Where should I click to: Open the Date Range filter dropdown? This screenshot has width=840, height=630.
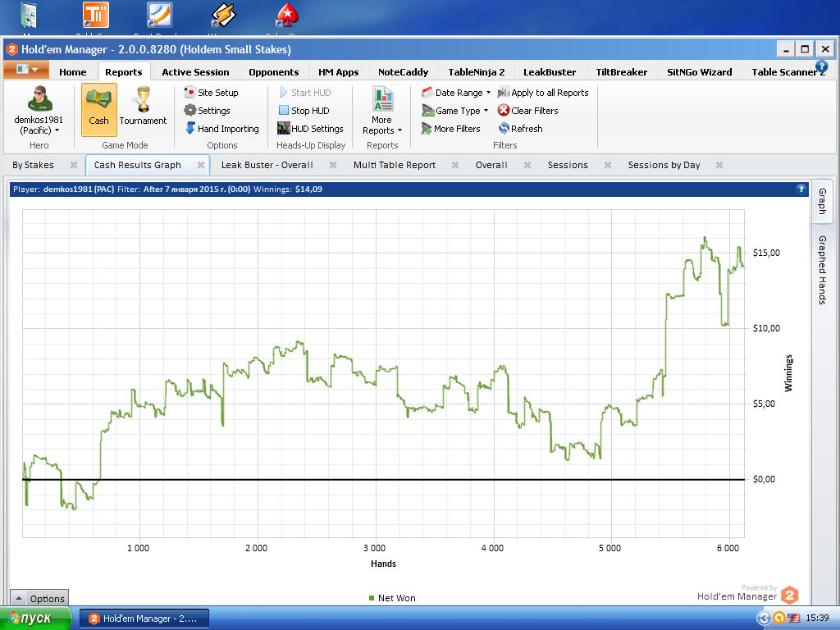pos(456,93)
